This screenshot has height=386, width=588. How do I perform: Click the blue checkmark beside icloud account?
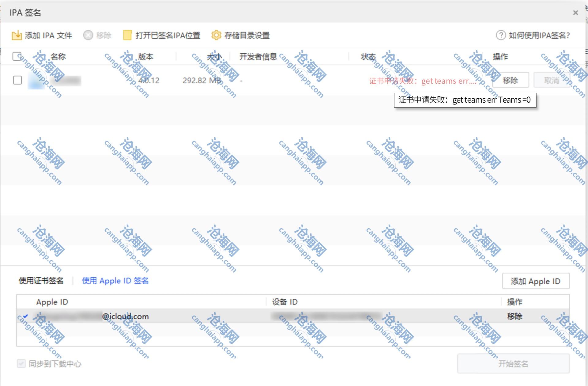25,316
